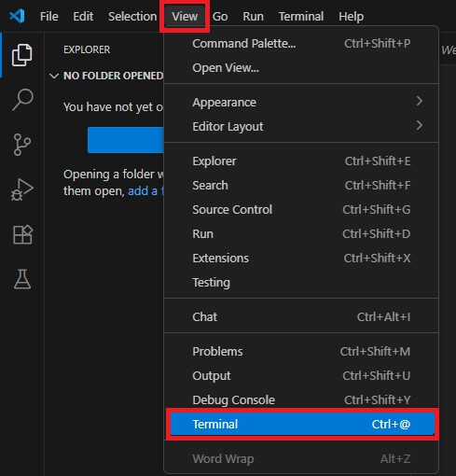456x476 pixels.
Task: Open Extensions blocks icon in activity bar
Action: [22, 234]
